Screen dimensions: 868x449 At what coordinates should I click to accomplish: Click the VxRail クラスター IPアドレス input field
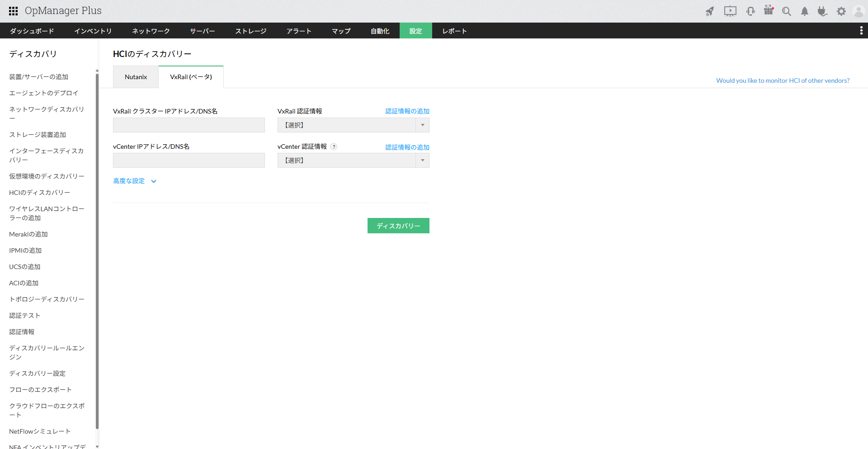coord(189,125)
